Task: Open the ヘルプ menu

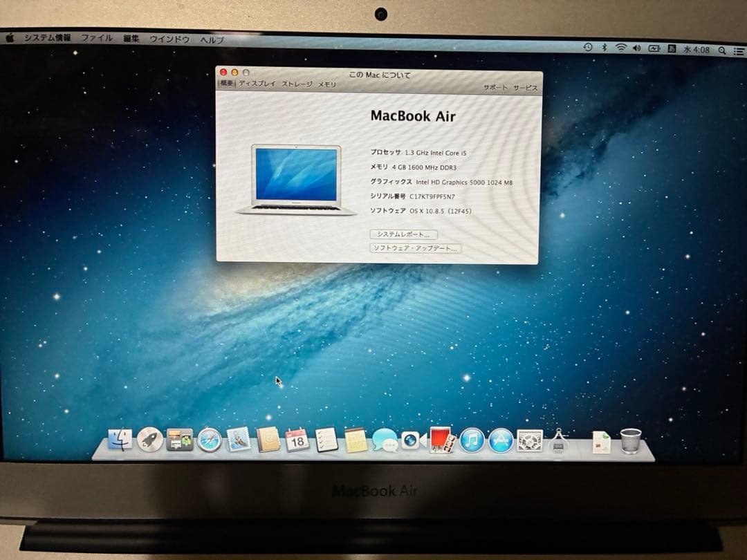Action: [x=212, y=39]
